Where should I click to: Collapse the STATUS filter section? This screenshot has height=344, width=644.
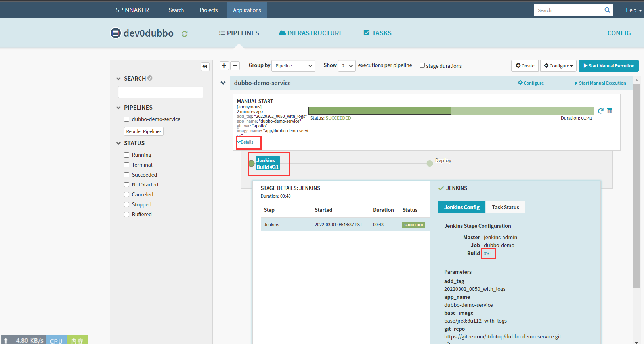pyautogui.click(x=118, y=143)
